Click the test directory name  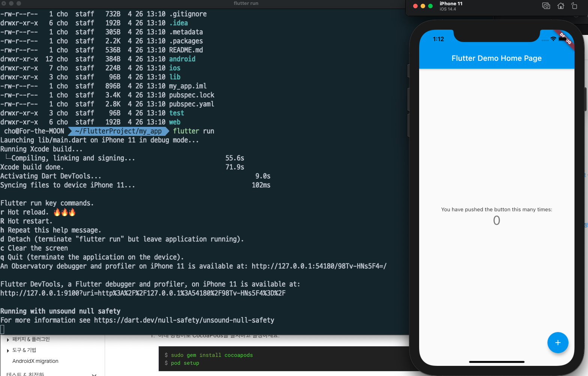177,113
